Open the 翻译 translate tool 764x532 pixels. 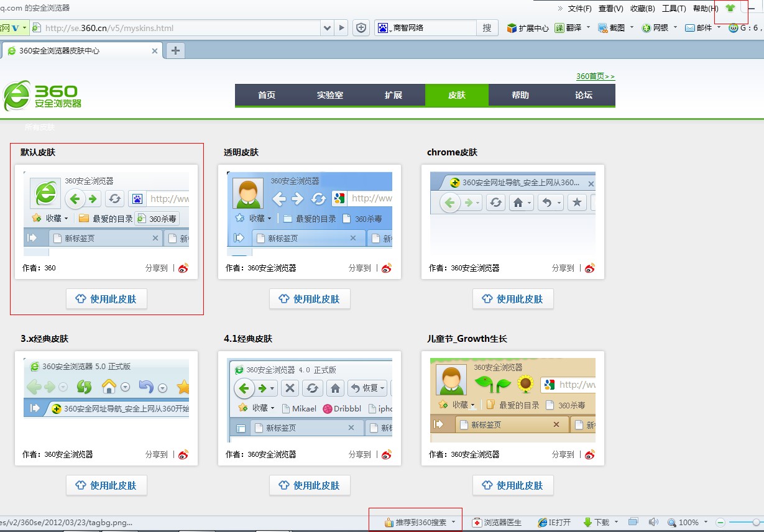[x=568, y=28]
